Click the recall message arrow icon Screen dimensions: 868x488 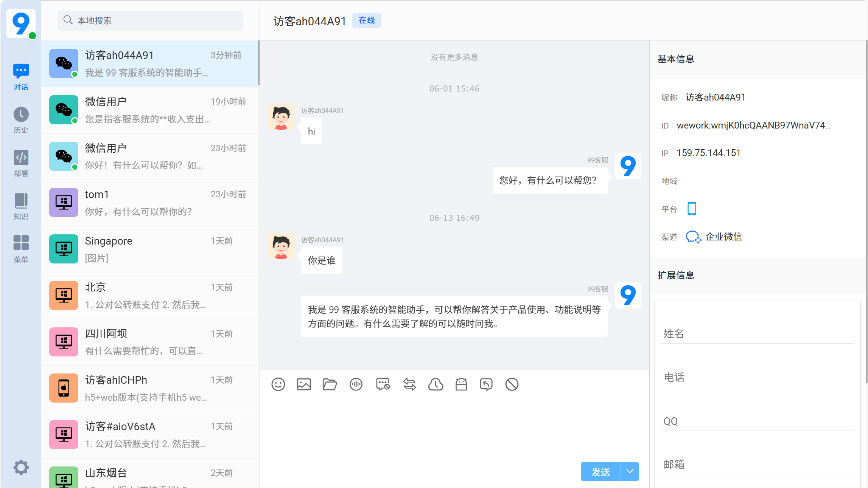click(x=486, y=384)
